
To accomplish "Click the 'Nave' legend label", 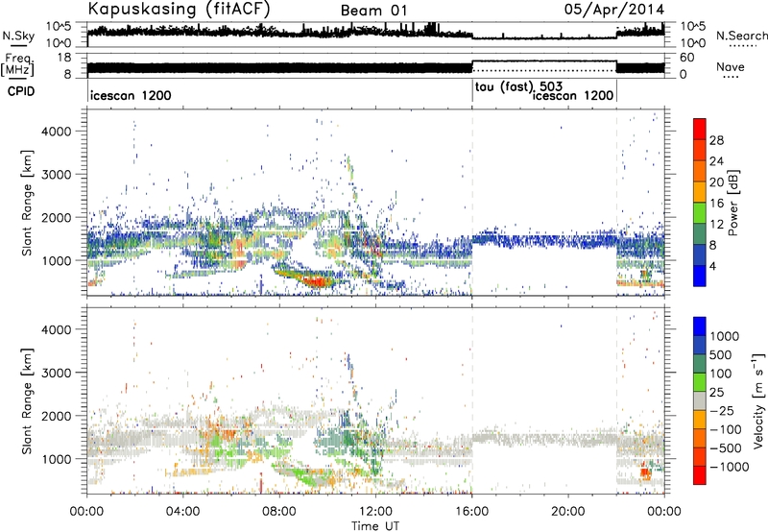I will (730, 66).
